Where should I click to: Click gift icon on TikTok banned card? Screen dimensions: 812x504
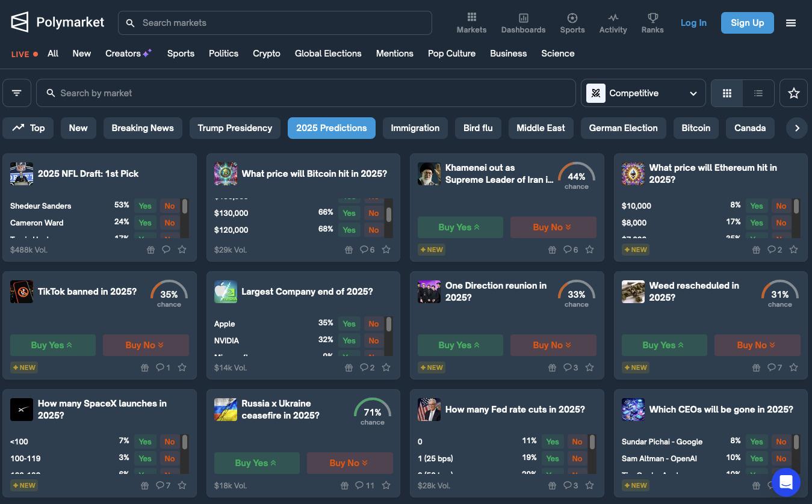click(144, 367)
